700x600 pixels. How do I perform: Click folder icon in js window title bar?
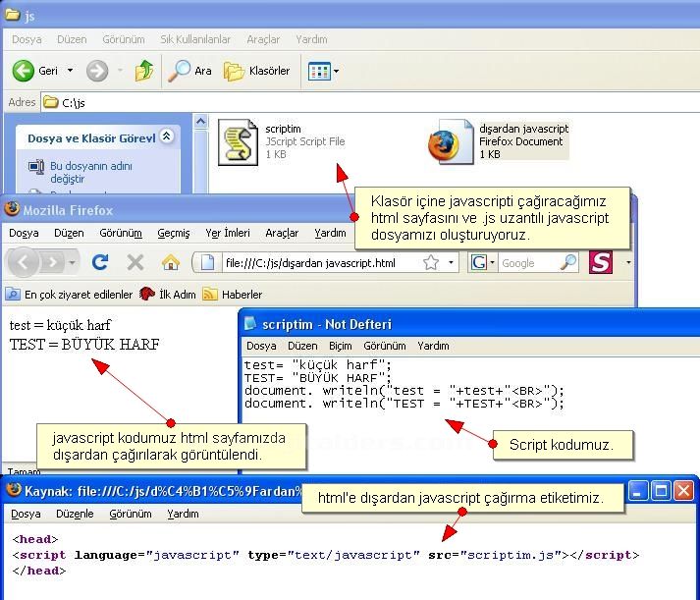(x=13, y=15)
